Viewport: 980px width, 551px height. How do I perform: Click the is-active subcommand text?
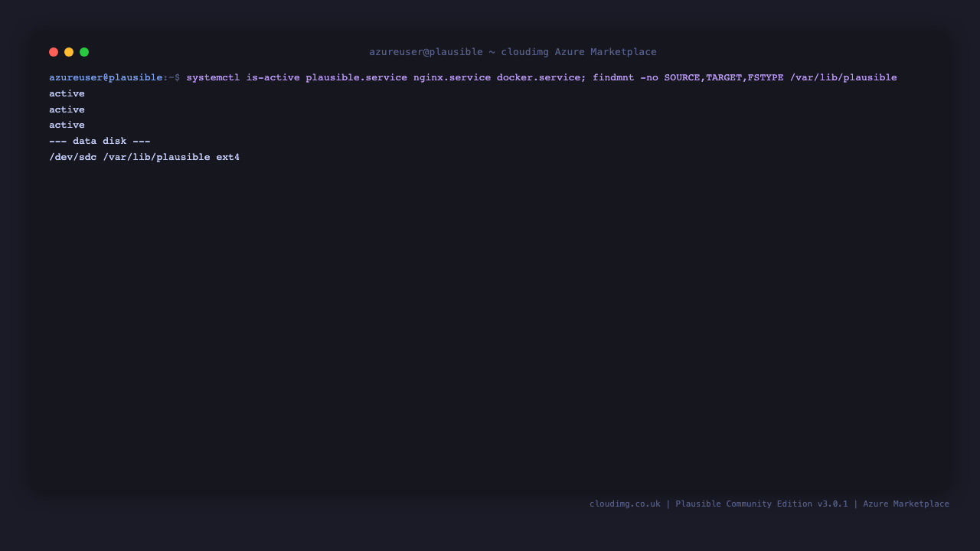click(273, 77)
